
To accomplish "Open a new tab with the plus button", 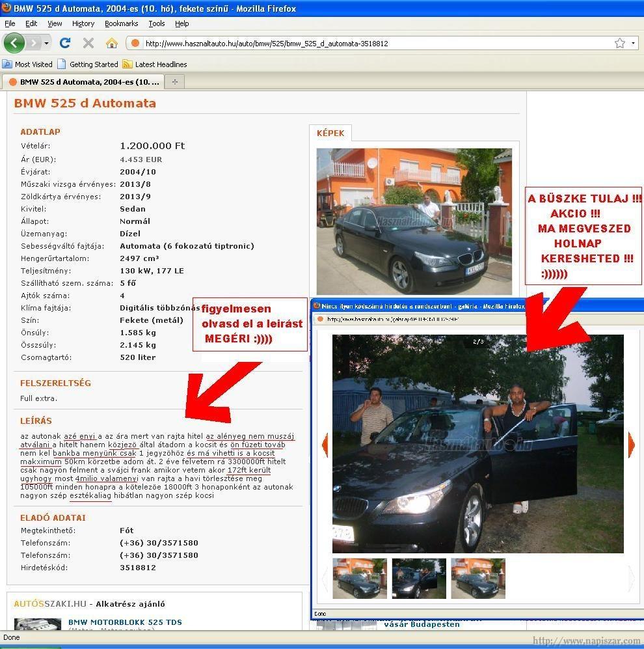I will pos(174,82).
